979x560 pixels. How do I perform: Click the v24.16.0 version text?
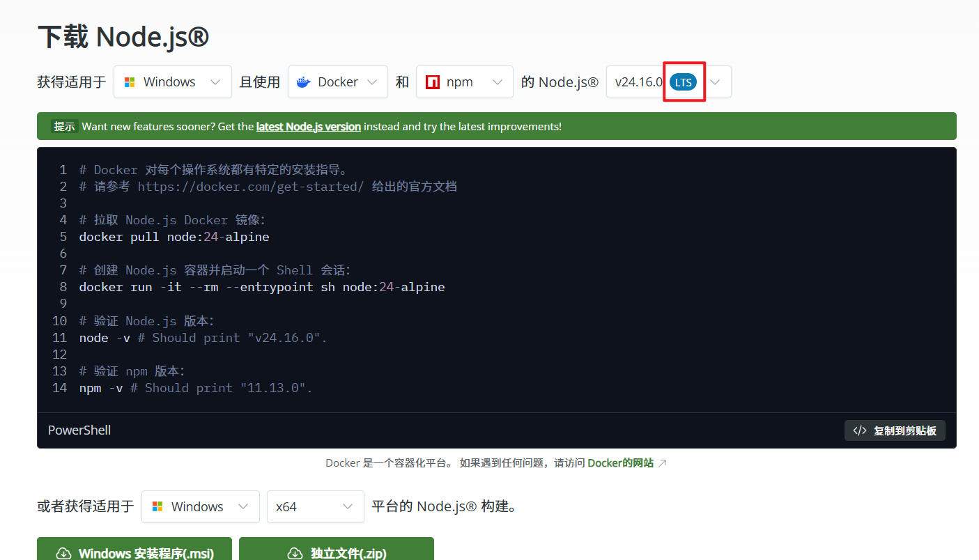[x=639, y=82]
